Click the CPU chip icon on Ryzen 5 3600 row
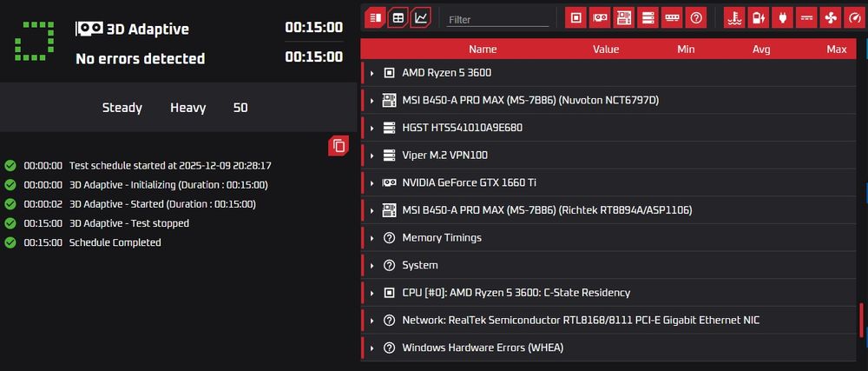 point(389,72)
